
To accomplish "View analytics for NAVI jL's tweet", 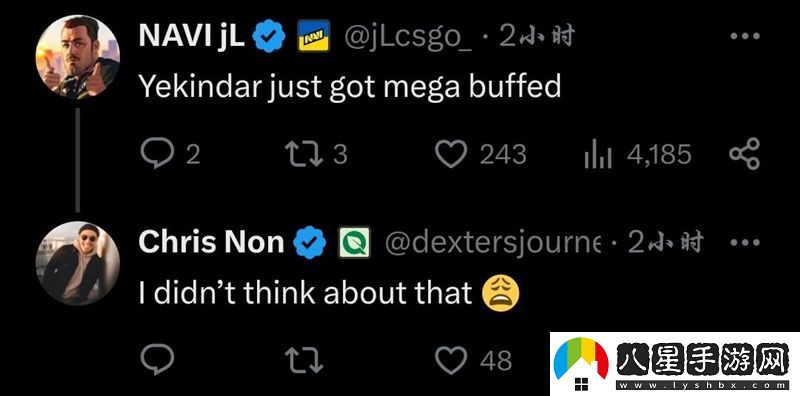I will click(x=597, y=154).
